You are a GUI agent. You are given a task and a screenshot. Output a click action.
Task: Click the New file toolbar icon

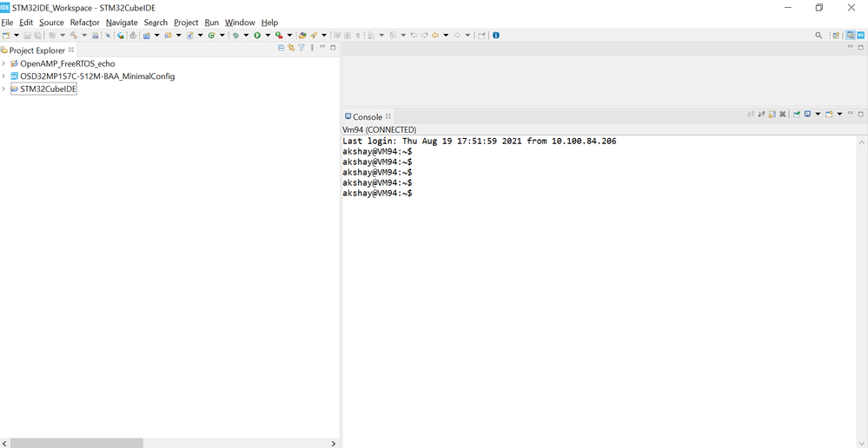(x=6, y=35)
